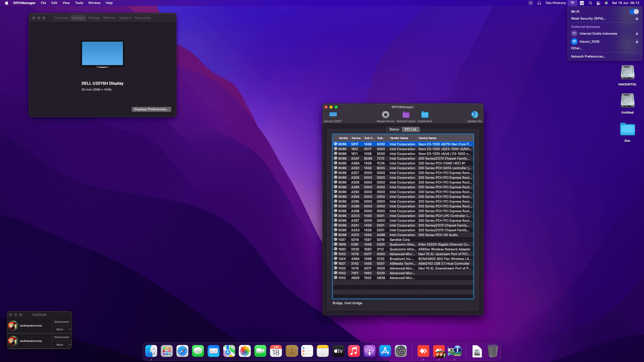
Task: Open System Preferences from the Dock
Action: pos(401,351)
